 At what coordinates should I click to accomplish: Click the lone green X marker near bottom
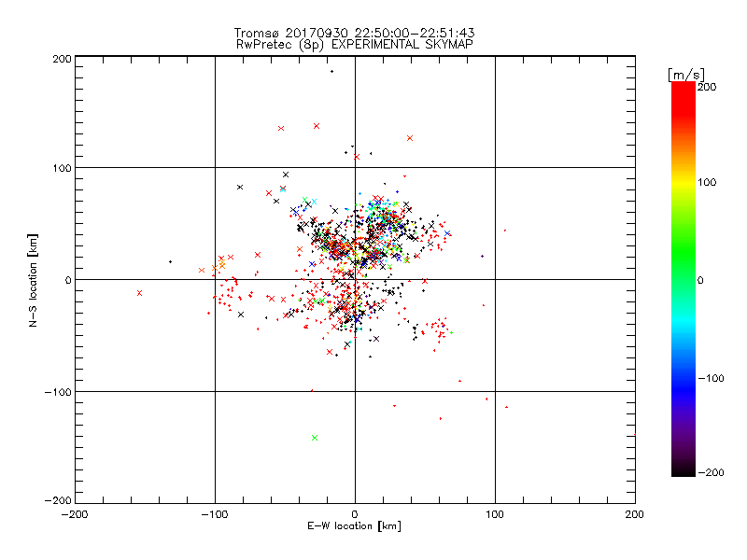tap(315, 438)
